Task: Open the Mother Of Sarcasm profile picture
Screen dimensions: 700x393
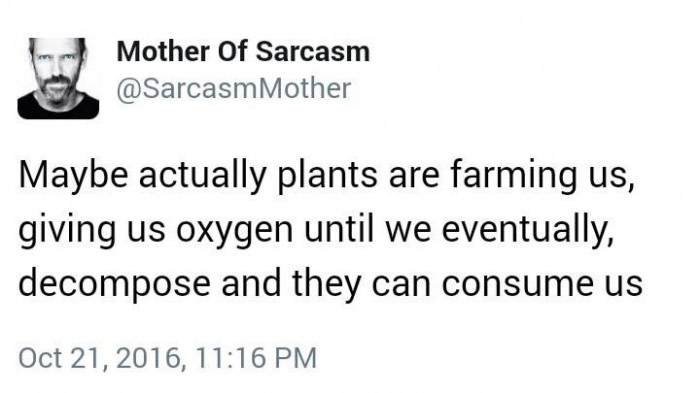Action: 58,79
